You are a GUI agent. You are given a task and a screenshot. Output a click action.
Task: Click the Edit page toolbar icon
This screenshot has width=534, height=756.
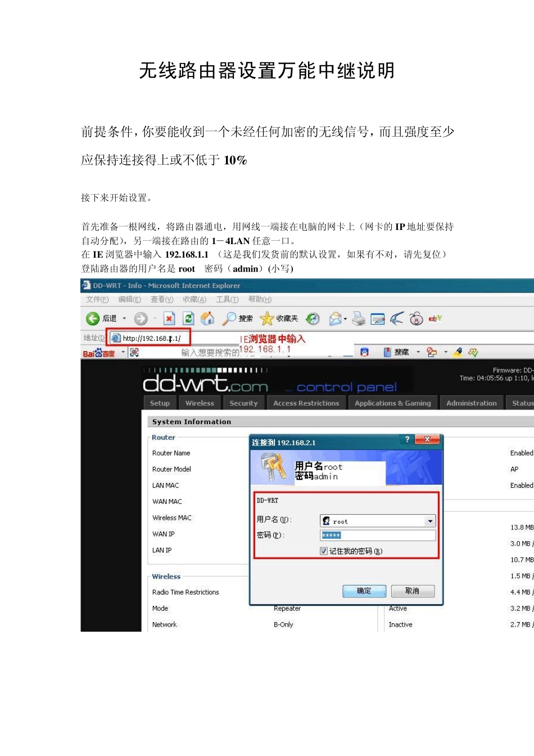(x=378, y=319)
